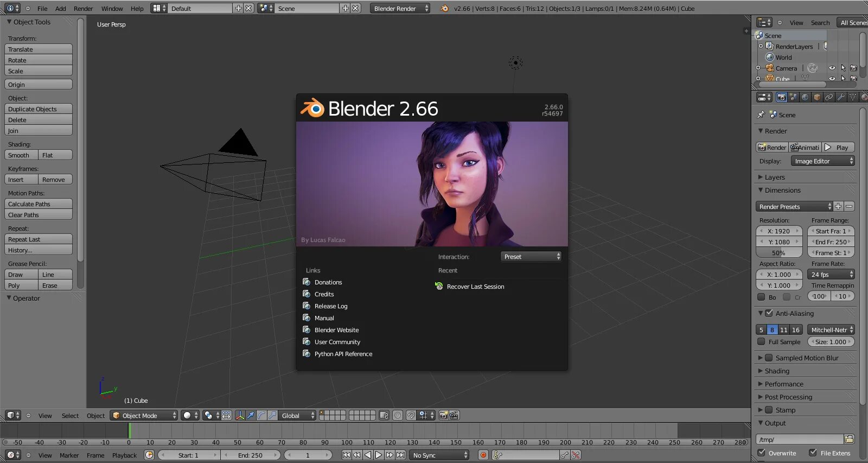
Task: Open the Window menu
Action: coord(112,8)
